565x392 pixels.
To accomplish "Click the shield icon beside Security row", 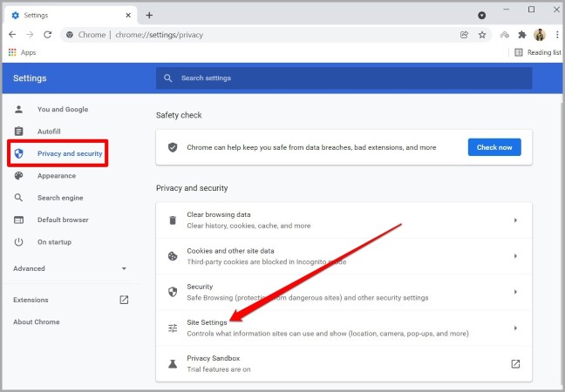I will click(173, 292).
